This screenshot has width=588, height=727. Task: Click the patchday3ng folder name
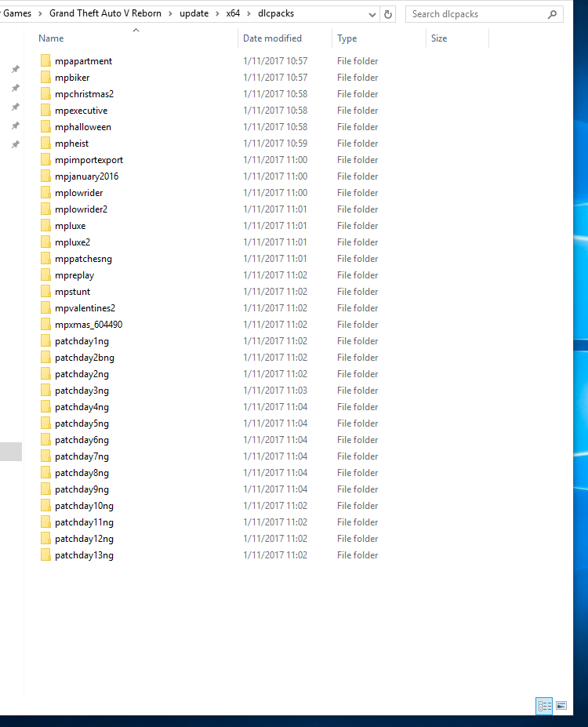[82, 391]
